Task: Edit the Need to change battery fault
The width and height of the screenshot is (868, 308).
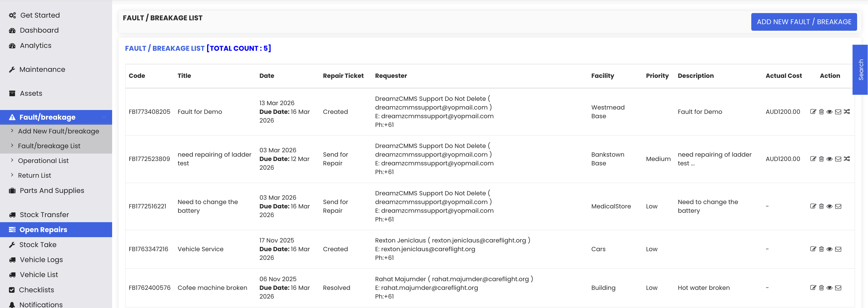Action: point(813,206)
